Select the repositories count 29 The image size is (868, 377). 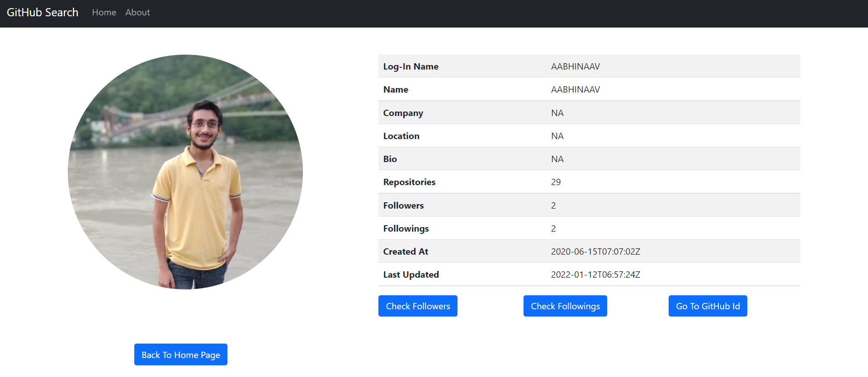pos(556,182)
